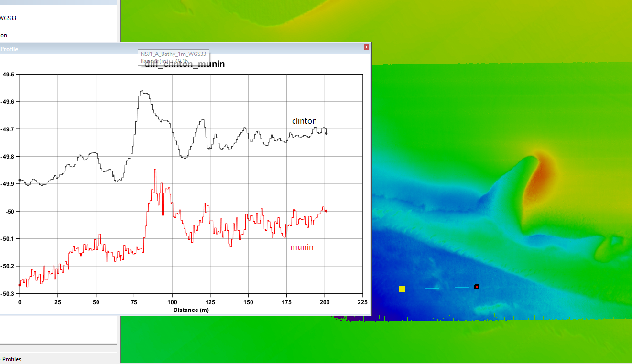Click the Distance (m) axis label
The width and height of the screenshot is (632, 364).
pos(191,310)
